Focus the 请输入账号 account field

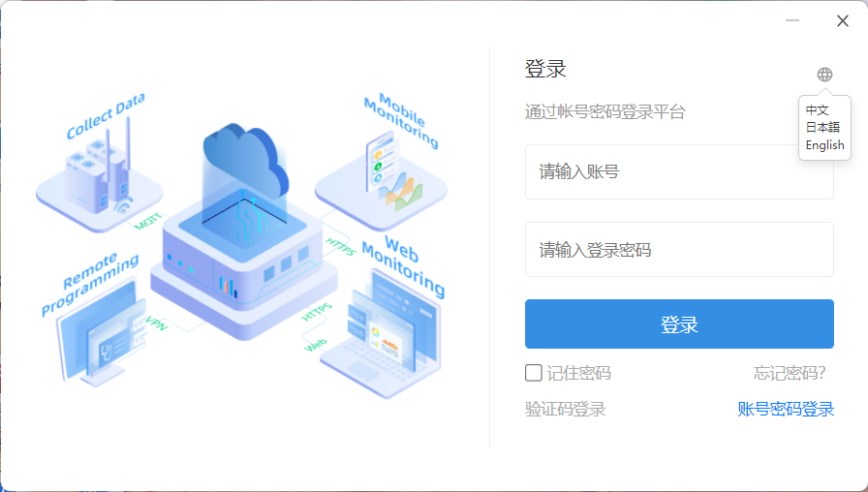coord(679,171)
